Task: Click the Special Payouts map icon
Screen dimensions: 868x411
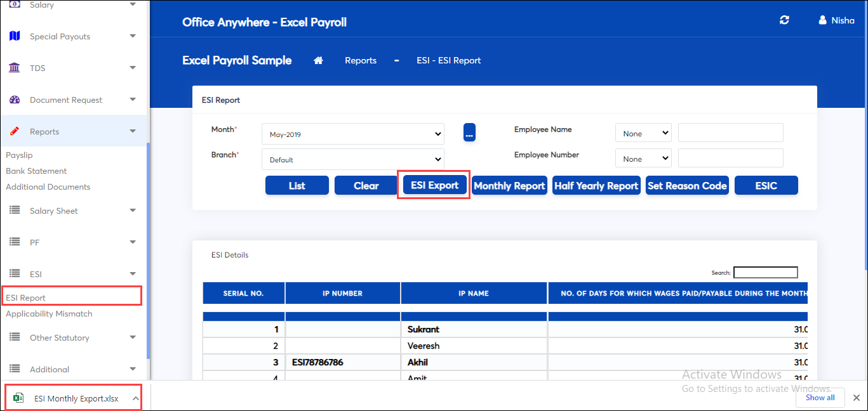Action: click(x=15, y=36)
